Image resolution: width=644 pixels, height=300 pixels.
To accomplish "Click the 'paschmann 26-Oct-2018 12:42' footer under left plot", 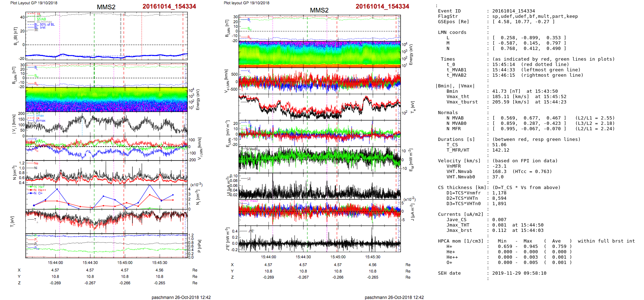I will pyautogui.click(x=181, y=298).
